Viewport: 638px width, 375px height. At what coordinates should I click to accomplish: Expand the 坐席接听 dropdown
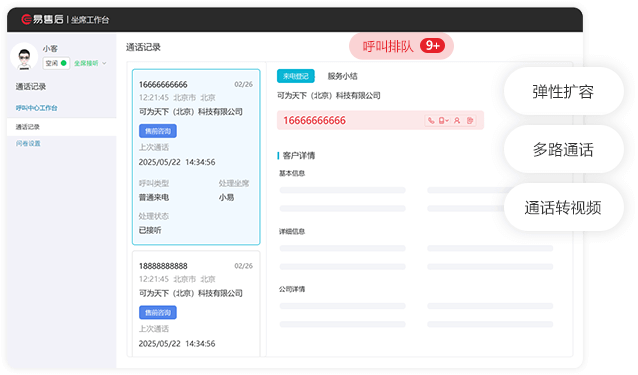(90, 63)
